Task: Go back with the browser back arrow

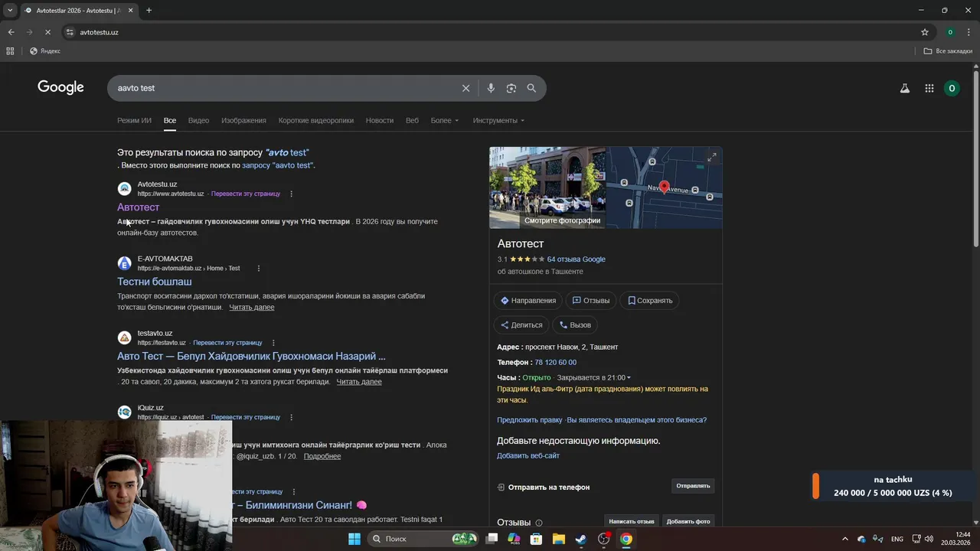Action: click(x=11, y=32)
